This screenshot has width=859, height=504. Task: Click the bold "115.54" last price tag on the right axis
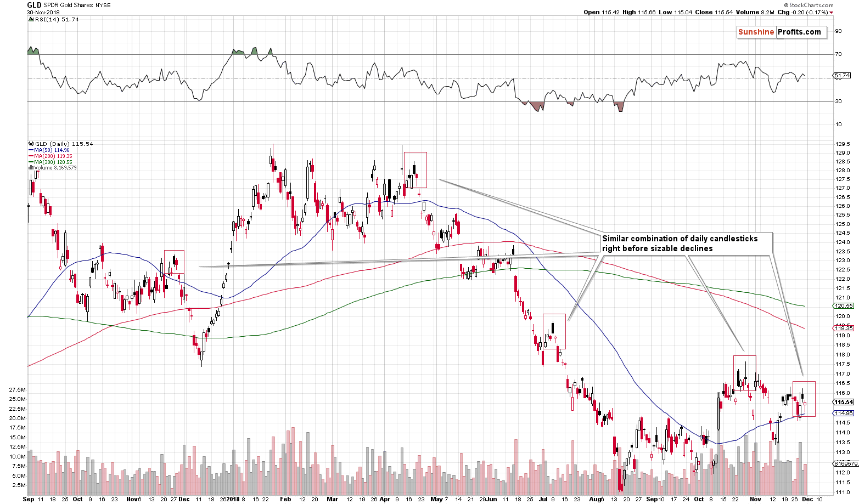(843, 402)
